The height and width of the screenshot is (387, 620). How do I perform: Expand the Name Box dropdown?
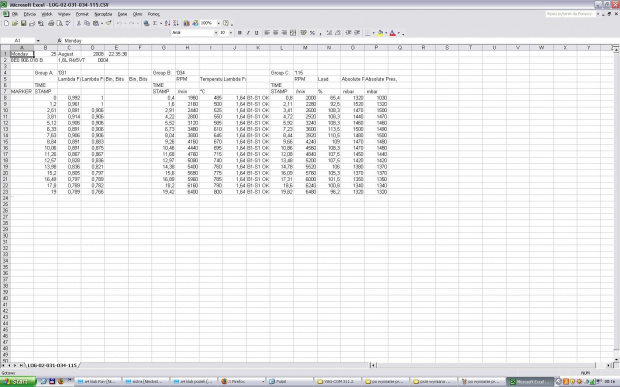click(x=38, y=40)
